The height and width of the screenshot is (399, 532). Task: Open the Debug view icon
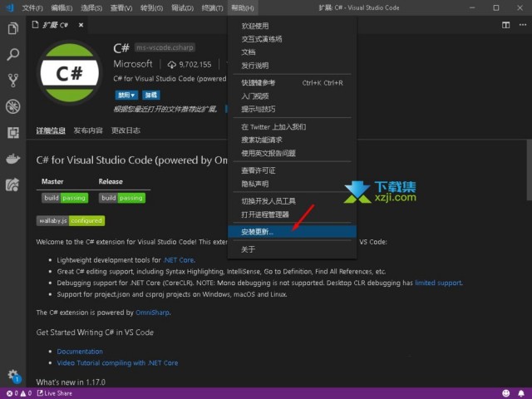(13, 106)
